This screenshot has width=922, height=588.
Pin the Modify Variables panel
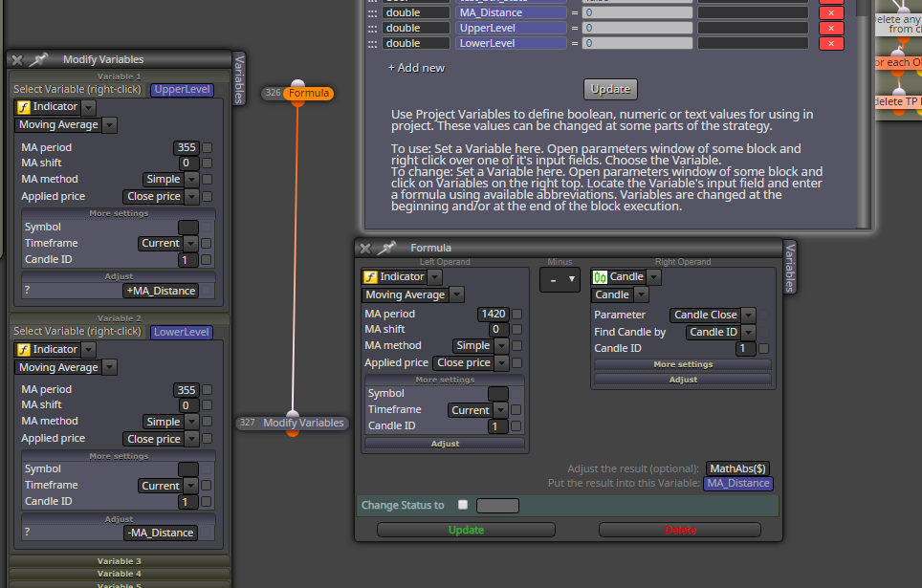tap(38, 59)
